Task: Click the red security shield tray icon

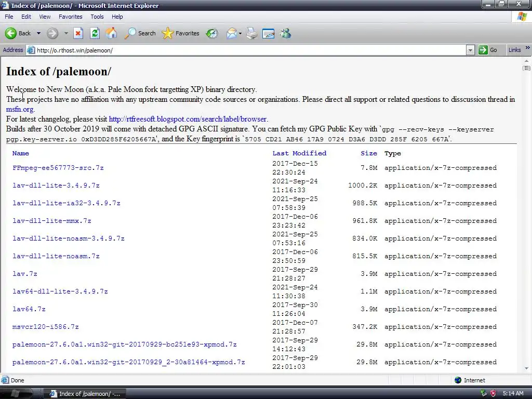Action: (494, 393)
